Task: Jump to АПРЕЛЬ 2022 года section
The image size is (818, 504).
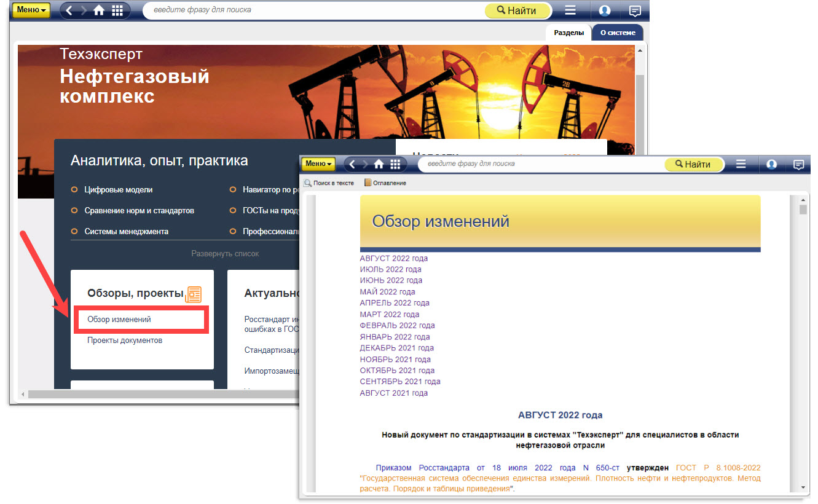Action: (395, 303)
